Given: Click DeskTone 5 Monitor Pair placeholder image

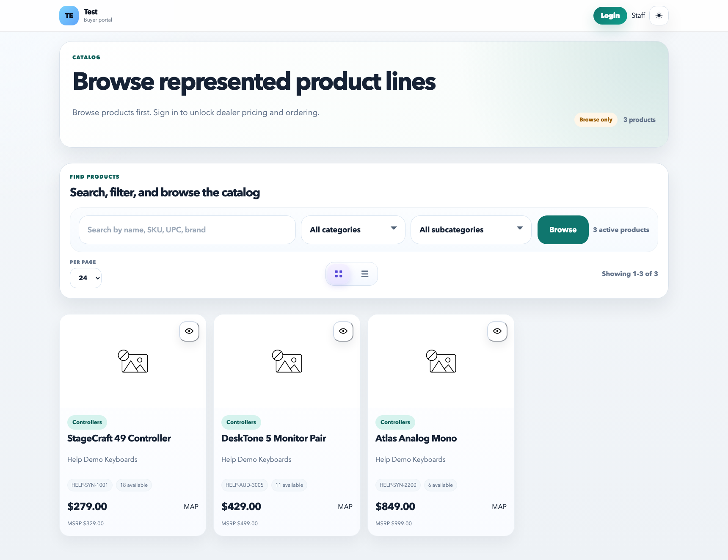Looking at the screenshot, I should tap(287, 361).
